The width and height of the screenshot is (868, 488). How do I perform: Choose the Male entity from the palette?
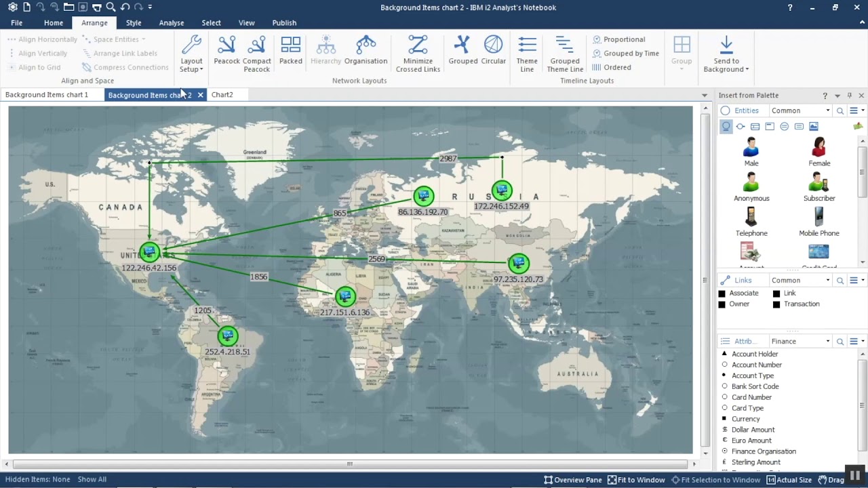pyautogui.click(x=751, y=152)
